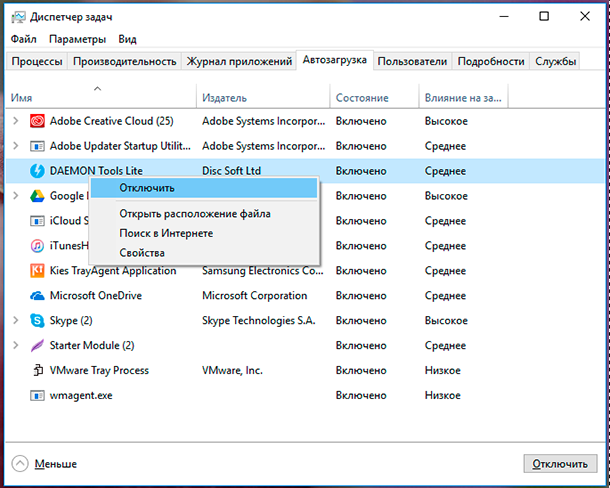Click the wmagent.exe icon
This screenshot has width=610, height=488.
pyautogui.click(x=37, y=396)
